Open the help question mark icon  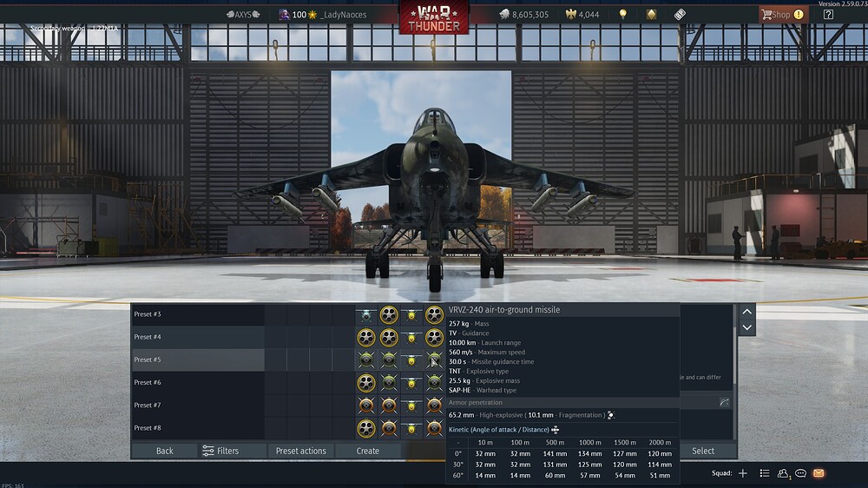828,15
